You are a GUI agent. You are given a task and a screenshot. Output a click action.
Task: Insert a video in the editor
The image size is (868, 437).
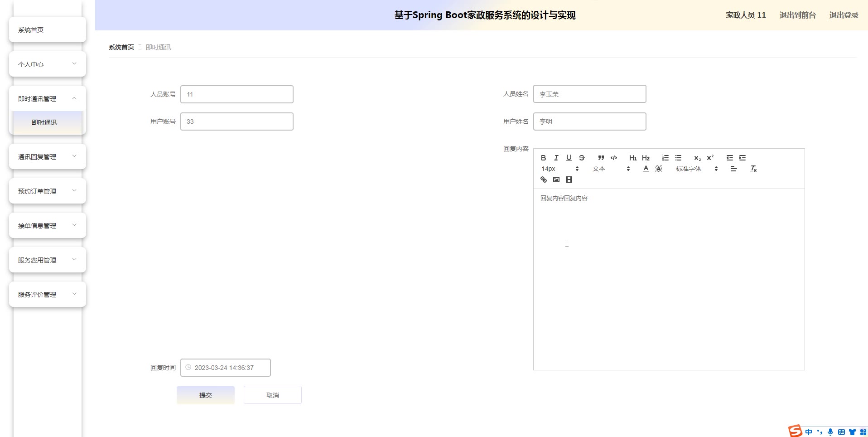pyautogui.click(x=569, y=180)
